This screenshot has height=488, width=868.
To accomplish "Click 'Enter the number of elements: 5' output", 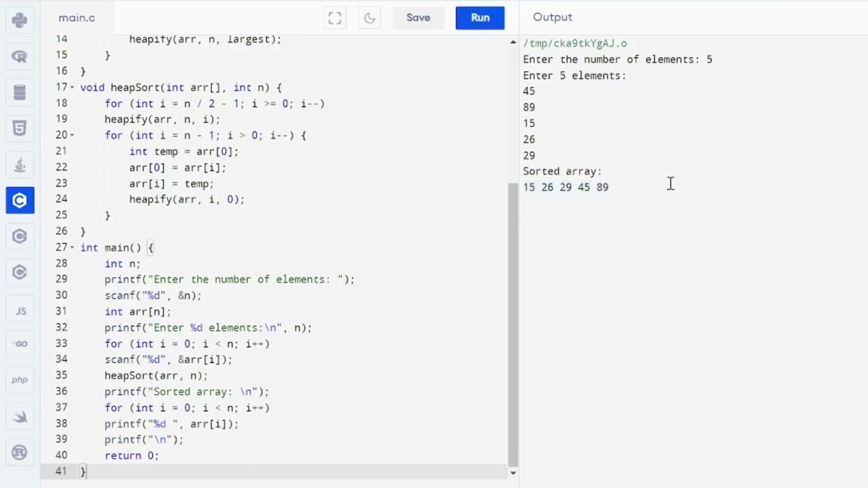I will tap(618, 60).
